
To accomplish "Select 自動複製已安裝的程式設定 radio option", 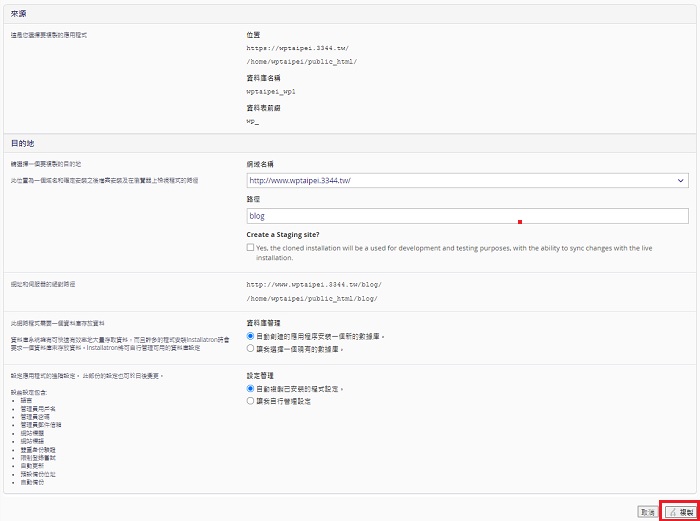I will coord(250,388).
